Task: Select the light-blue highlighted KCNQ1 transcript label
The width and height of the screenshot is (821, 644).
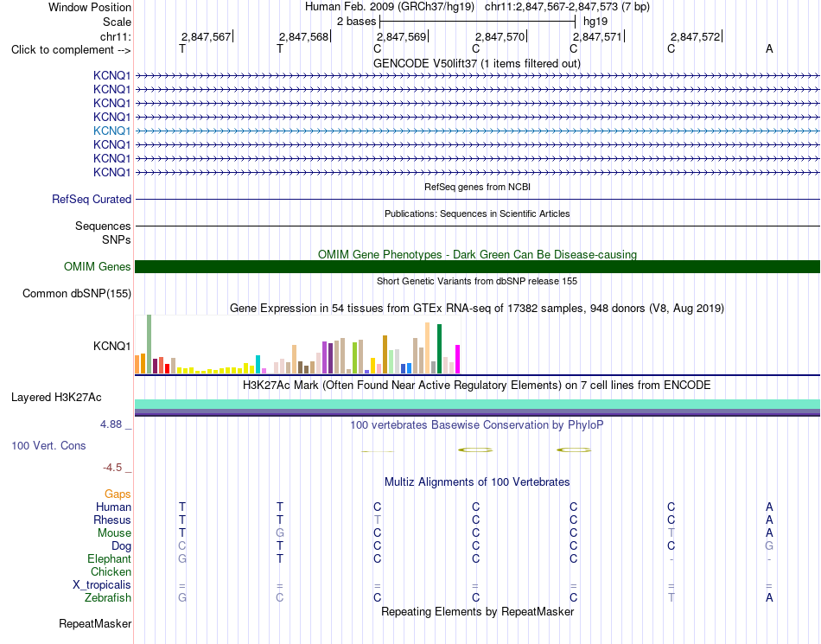Action: pos(111,131)
